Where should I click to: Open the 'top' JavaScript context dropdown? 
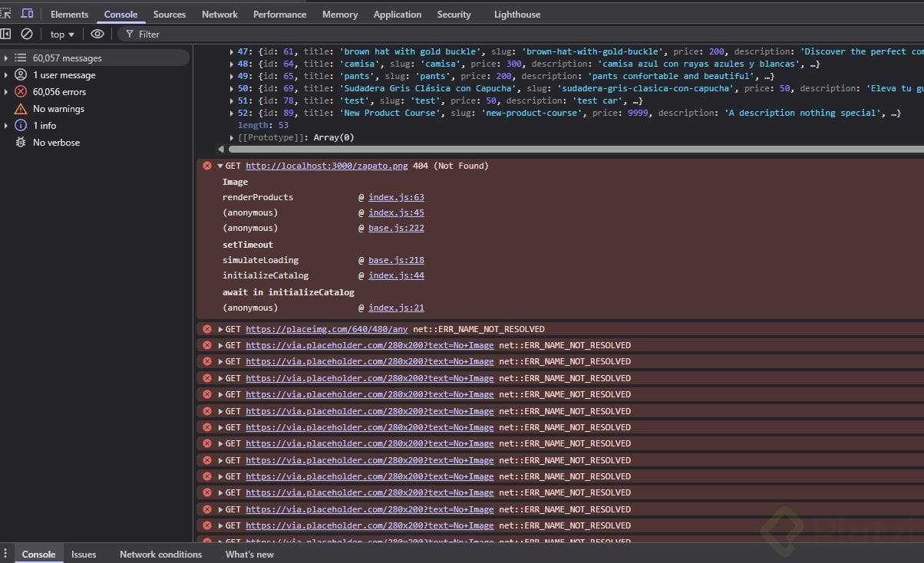(x=62, y=35)
